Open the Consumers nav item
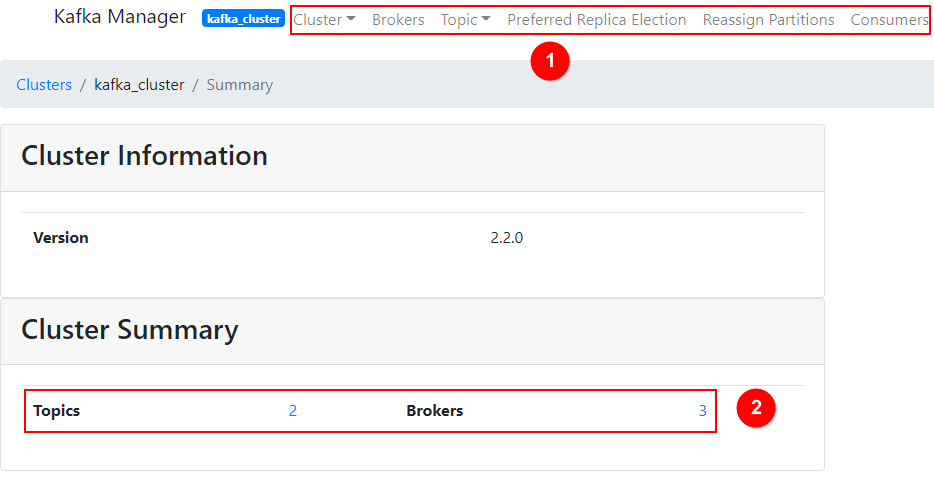This screenshot has width=934, height=479. (x=889, y=20)
